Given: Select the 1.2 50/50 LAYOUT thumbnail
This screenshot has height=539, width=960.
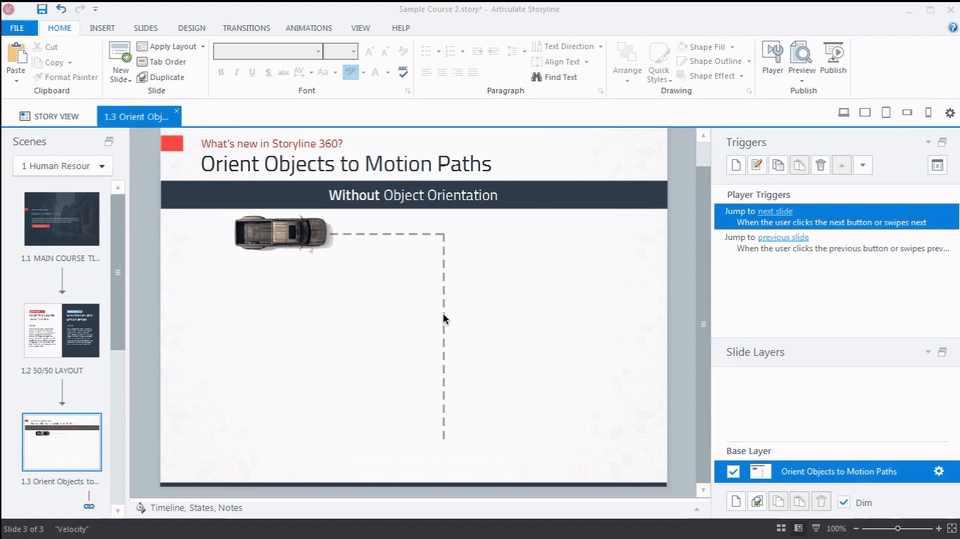Looking at the screenshot, I should point(62,330).
